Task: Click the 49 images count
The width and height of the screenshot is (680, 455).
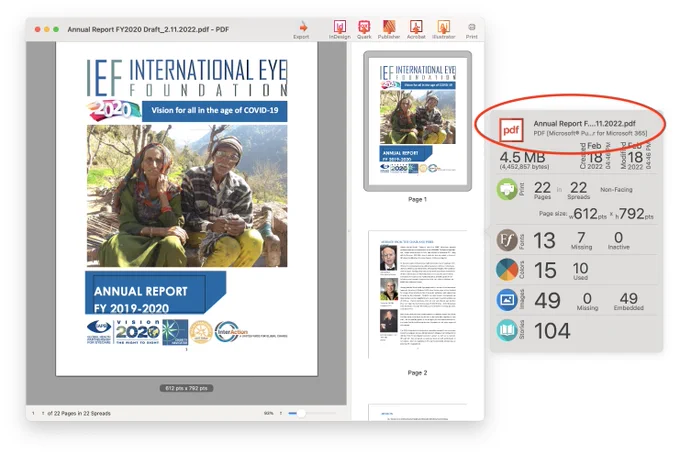Action: tap(547, 301)
